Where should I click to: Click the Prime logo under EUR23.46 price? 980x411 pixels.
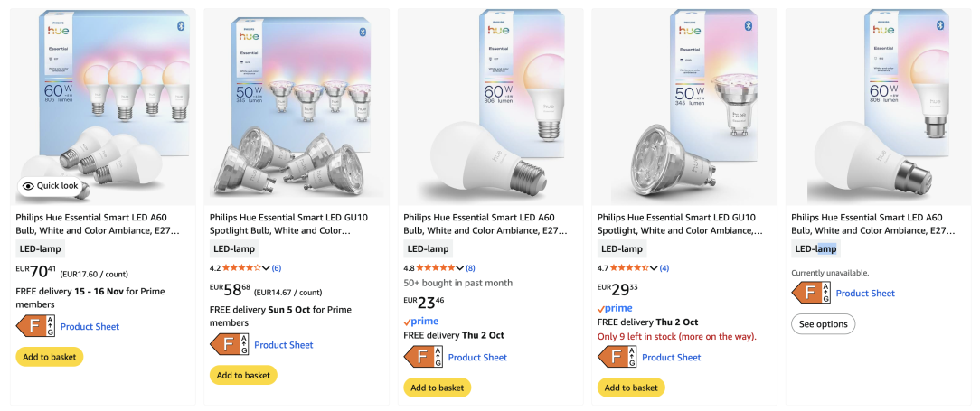pos(420,321)
